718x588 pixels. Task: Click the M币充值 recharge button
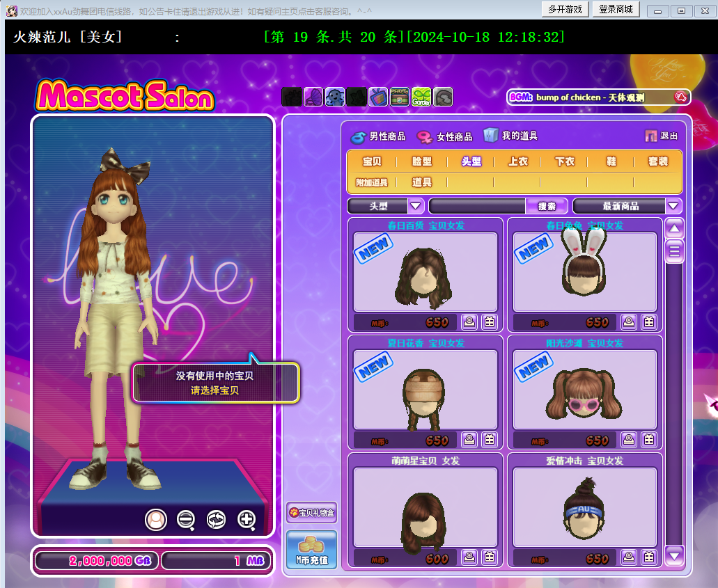pyautogui.click(x=311, y=549)
